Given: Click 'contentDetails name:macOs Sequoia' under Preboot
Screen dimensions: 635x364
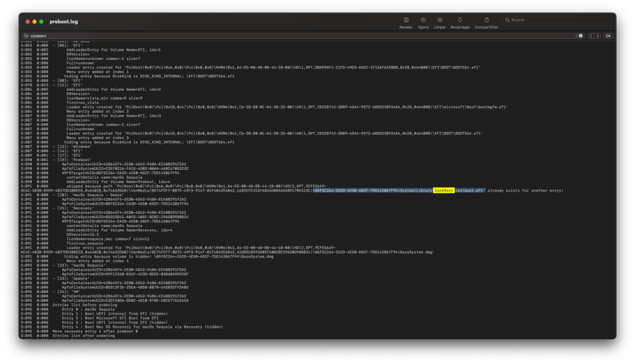Looking at the screenshot, I should click(x=105, y=177).
